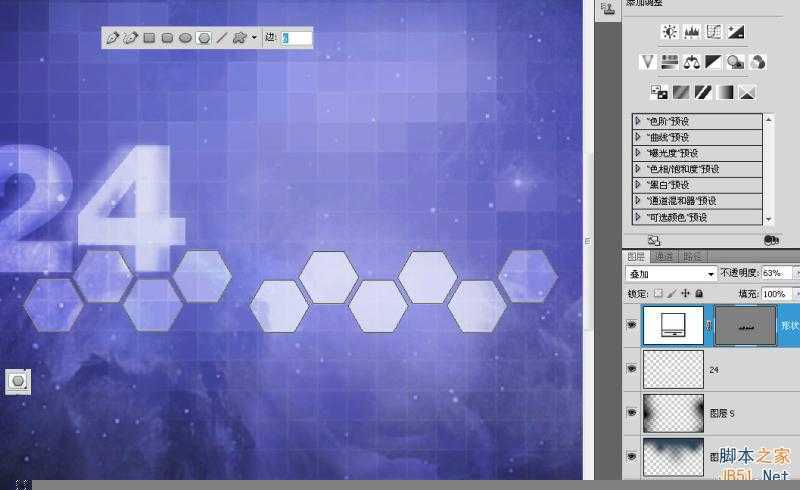The height and width of the screenshot is (490, 800).
Task: Choose the Custom Shape tool
Action: (239, 38)
